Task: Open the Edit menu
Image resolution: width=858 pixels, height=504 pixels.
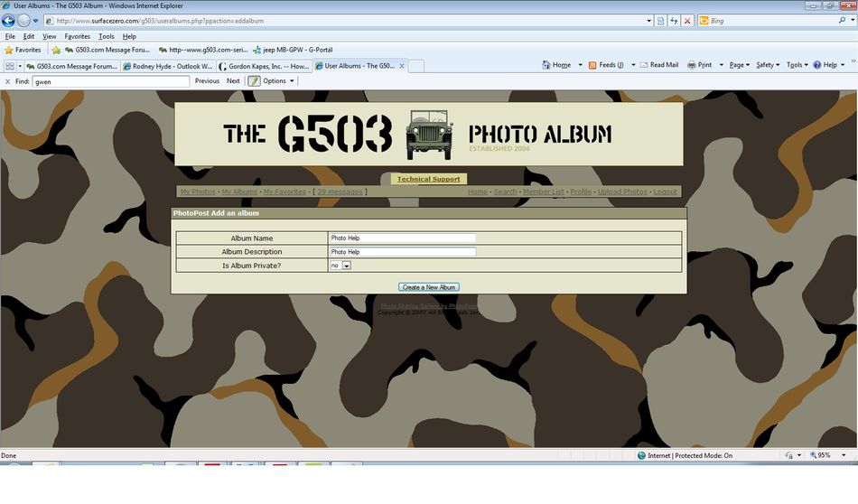Action: 29,36
